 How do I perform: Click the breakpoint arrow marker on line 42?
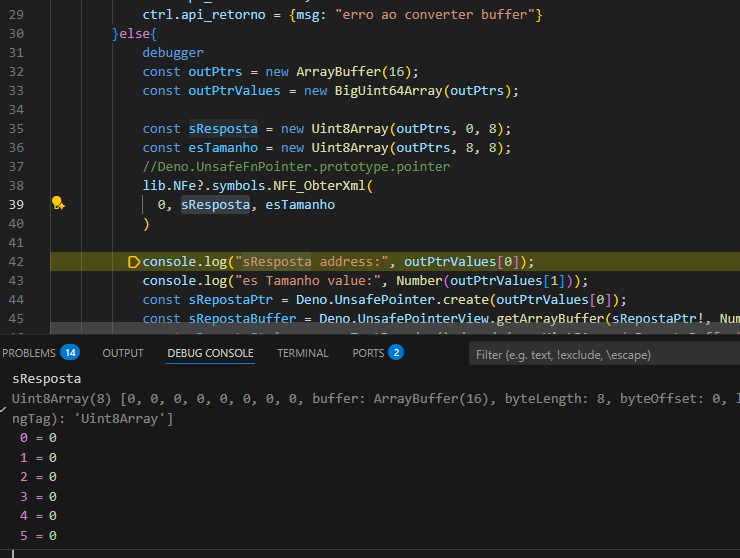pyautogui.click(x=134, y=262)
